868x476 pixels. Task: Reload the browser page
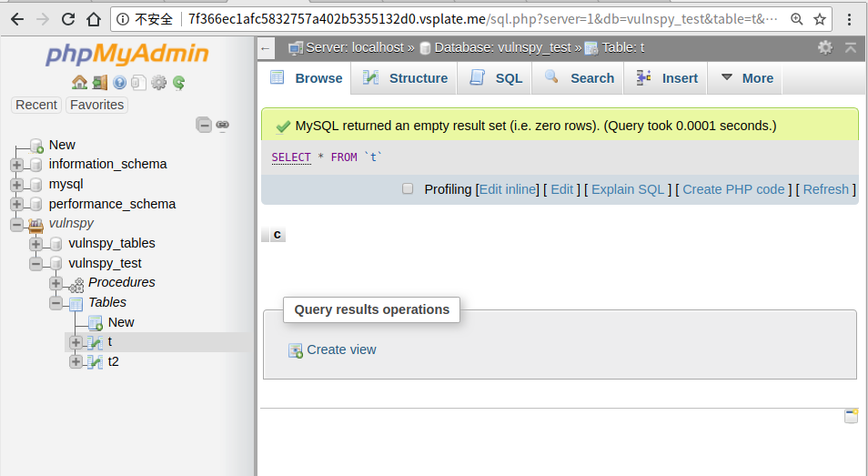click(x=68, y=19)
